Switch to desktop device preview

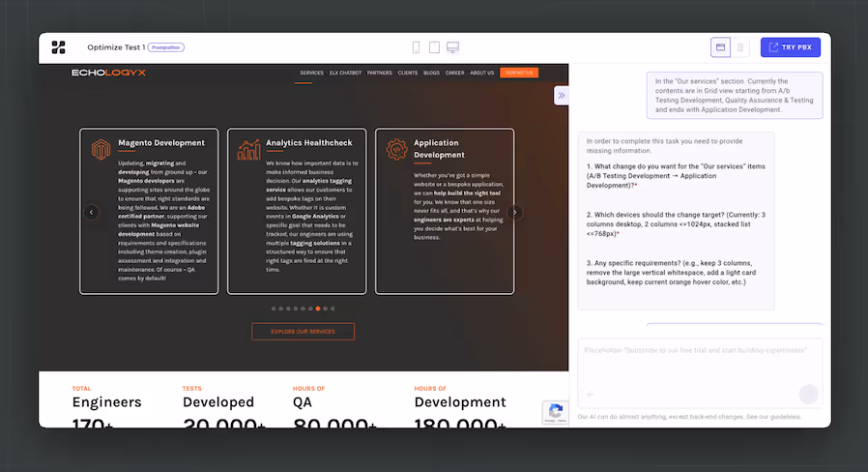click(452, 47)
